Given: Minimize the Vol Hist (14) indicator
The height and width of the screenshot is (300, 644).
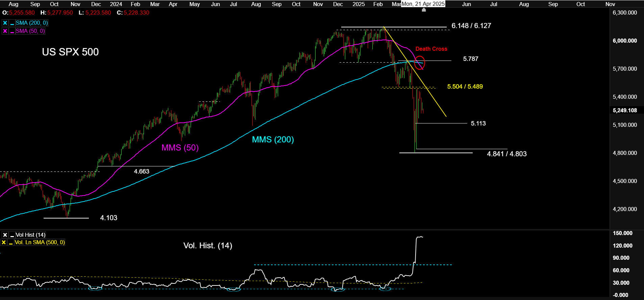Looking at the screenshot, I should 12,235.
